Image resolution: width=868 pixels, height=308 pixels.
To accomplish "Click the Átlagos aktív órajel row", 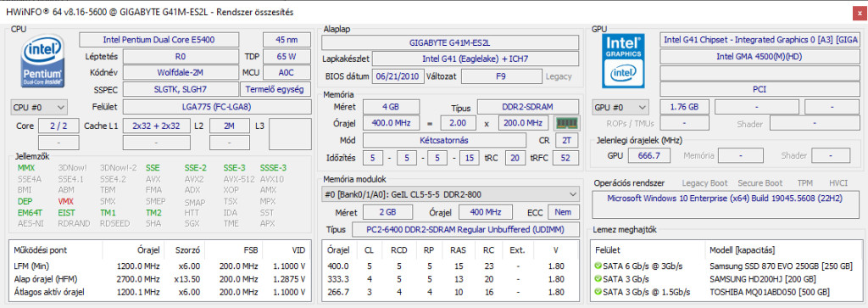I will pos(160,292).
